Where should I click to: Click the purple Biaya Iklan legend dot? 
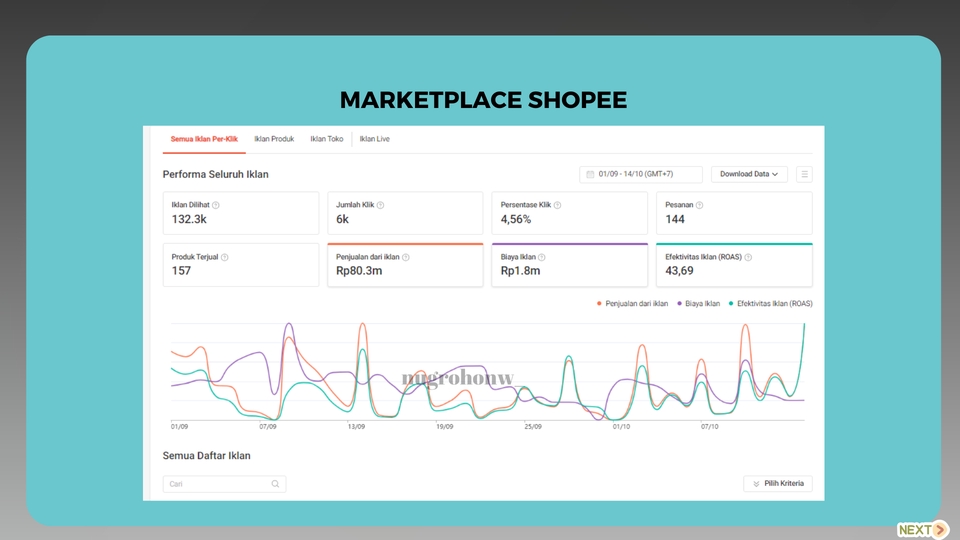680,303
